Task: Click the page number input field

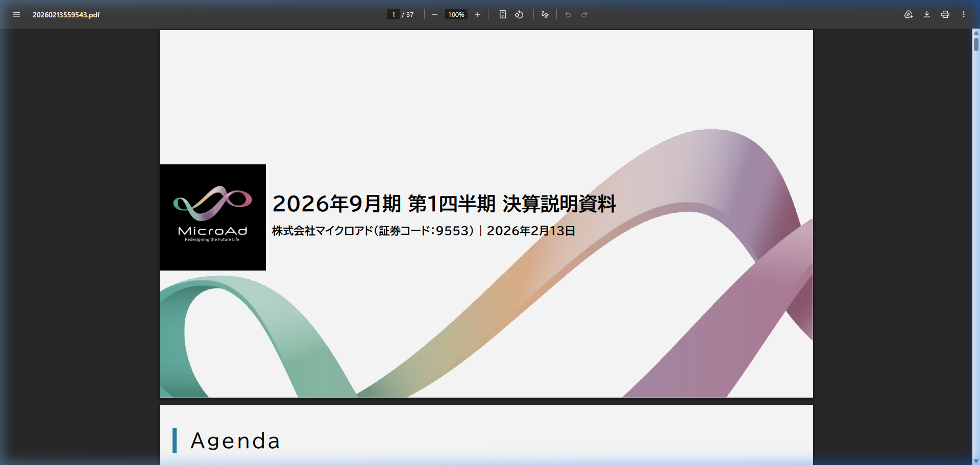Action: (393, 14)
